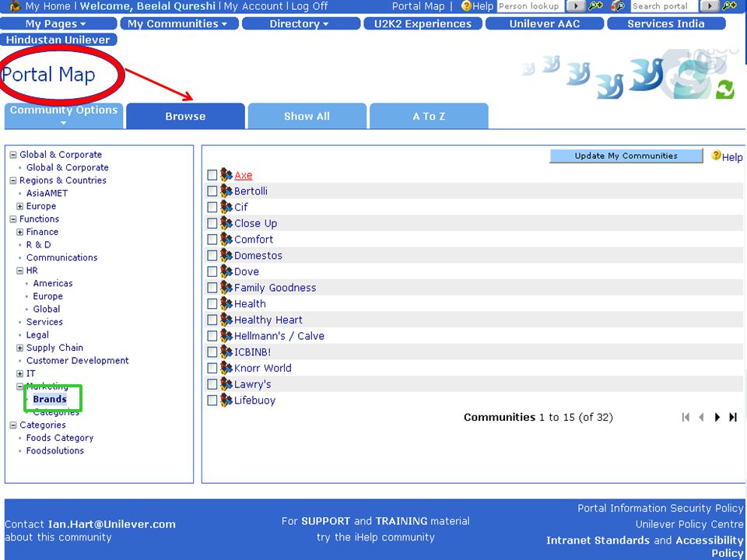747x560 pixels.
Task: Enable the Domestos checkbox
Action: pyautogui.click(x=212, y=256)
